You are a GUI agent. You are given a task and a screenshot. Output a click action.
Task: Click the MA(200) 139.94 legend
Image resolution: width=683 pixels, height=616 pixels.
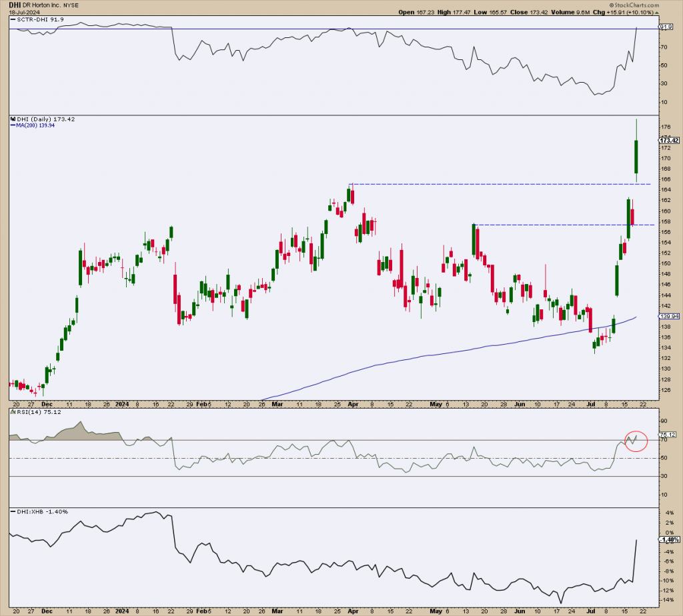coord(33,125)
